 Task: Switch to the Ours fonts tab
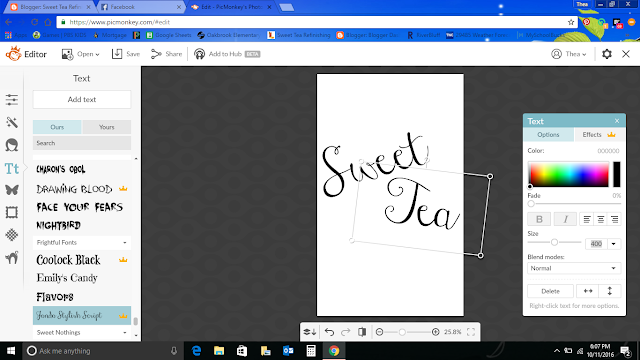tap(57, 127)
